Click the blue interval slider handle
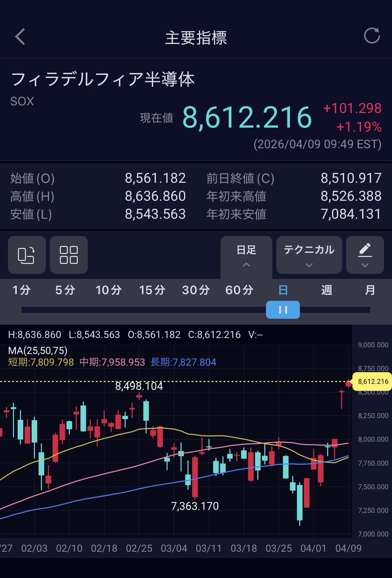The width and height of the screenshot is (392, 578). [x=283, y=310]
